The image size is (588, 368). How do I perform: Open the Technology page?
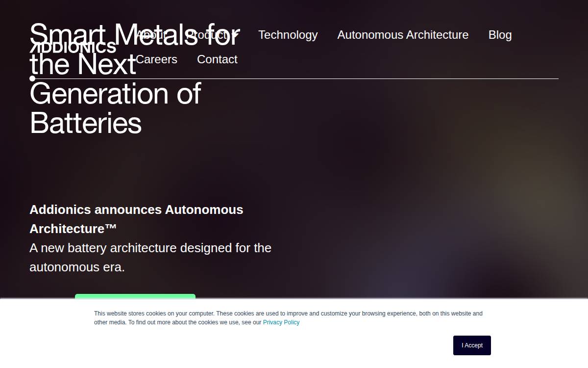pyautogui.click(x=288, y=35)
